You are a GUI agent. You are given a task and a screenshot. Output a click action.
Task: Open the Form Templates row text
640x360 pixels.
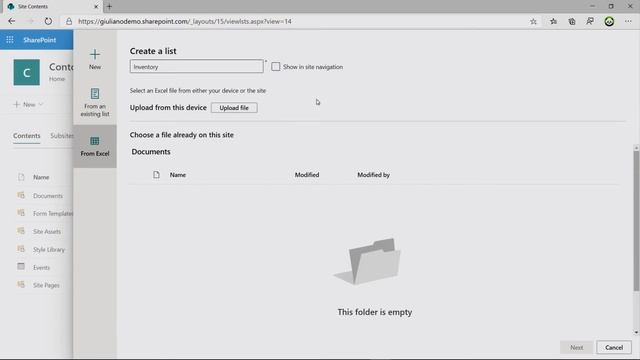coord(53,213)
